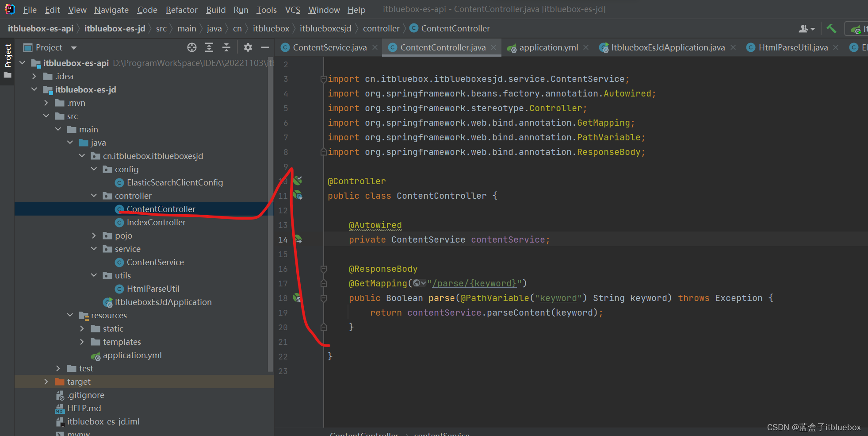Close the ContentController.java tab
The height and width of the screenshot is (436, 868).
click(493, 47)
